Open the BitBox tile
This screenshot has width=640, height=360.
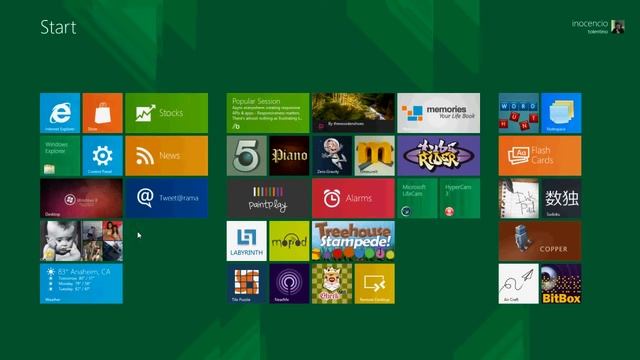561,284
